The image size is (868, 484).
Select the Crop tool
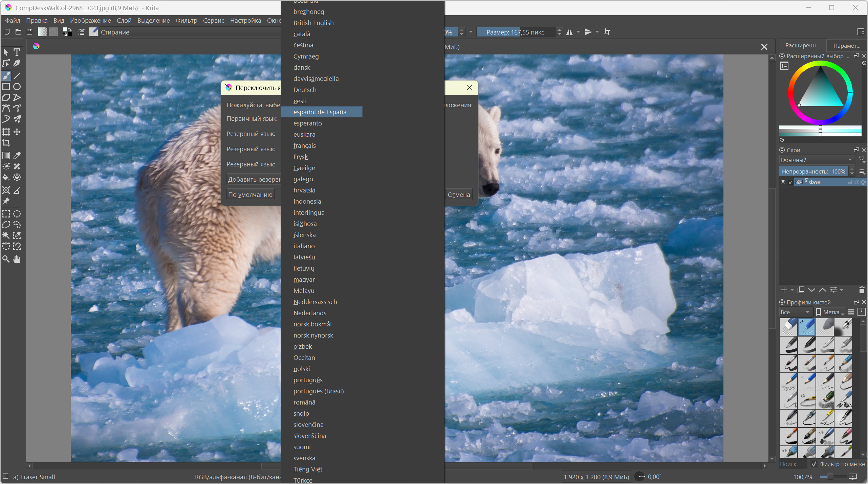(6, 143)
